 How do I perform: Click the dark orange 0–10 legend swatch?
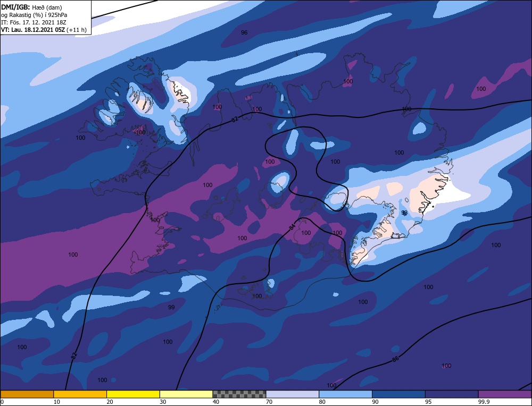point(27,394)
